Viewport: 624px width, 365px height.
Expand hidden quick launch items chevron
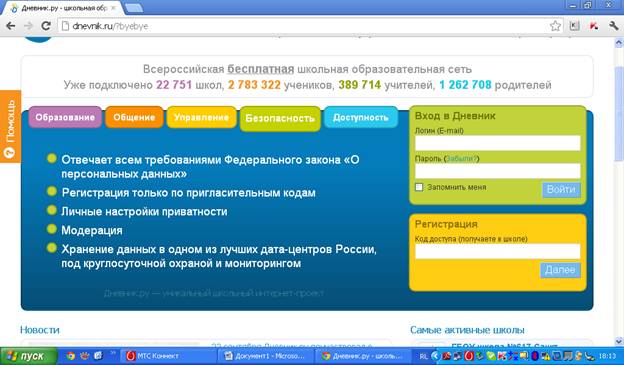[113, 352]
